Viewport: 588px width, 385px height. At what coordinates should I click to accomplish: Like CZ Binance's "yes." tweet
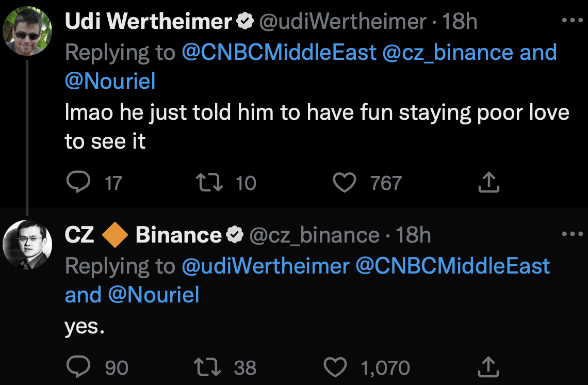coord(335,367)
